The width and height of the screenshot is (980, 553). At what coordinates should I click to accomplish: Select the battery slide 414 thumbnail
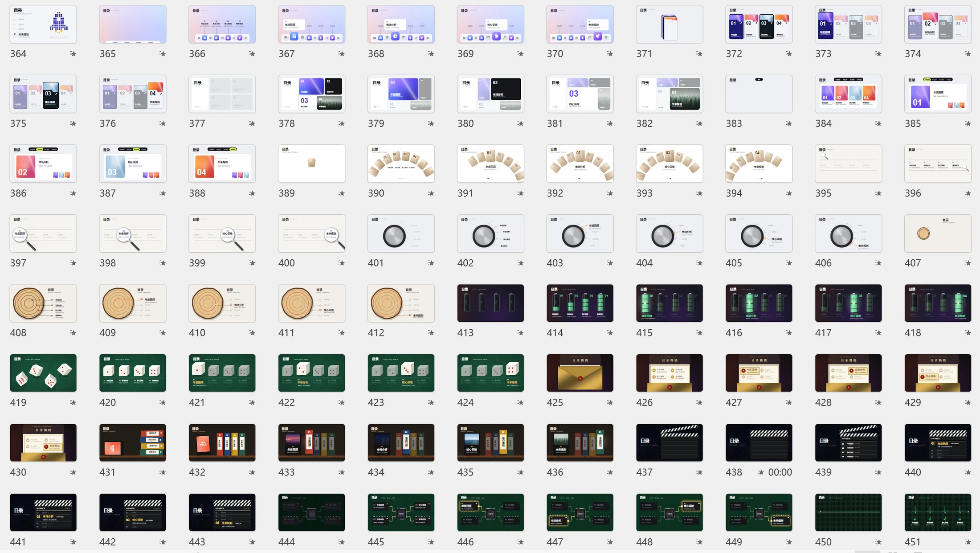(580, 303)
